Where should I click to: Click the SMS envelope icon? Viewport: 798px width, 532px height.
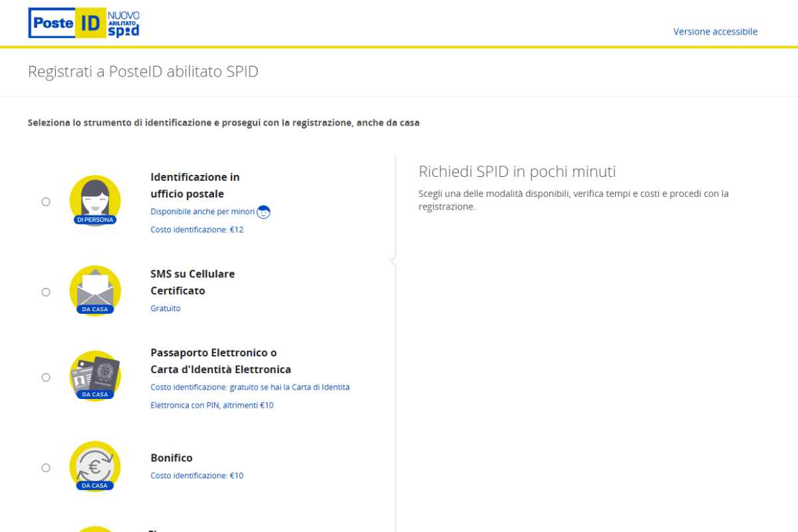coord(95,289)
